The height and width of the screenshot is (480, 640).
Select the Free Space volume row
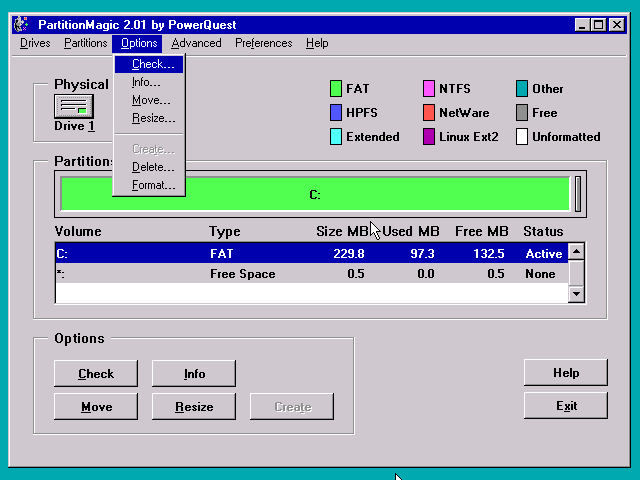[x=311, y=273]
